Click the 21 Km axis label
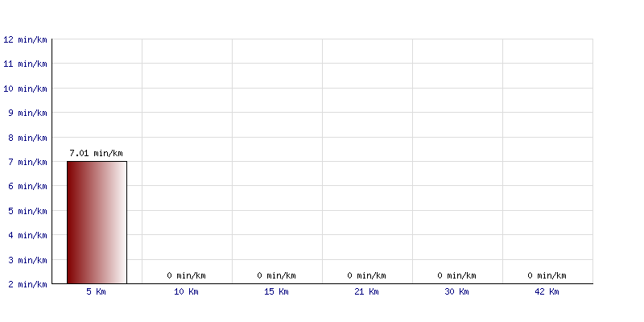This screenshot has height=322, width=644. click(366, 291)
